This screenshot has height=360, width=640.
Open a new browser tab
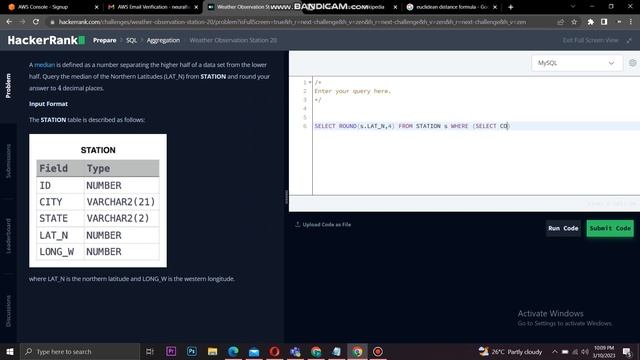click(x=510, y=7)
